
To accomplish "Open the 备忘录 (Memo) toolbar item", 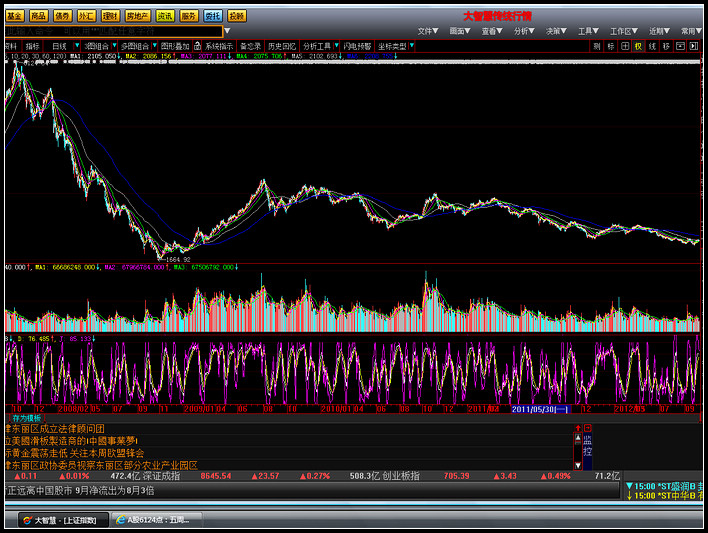I will click(x=251, y=46).
